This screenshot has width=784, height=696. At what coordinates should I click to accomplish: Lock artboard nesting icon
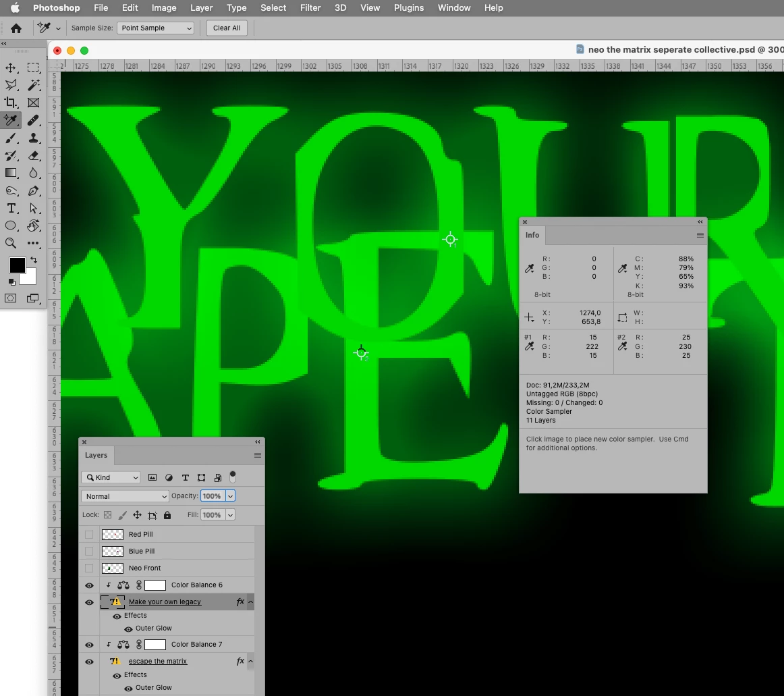(152, 515)
